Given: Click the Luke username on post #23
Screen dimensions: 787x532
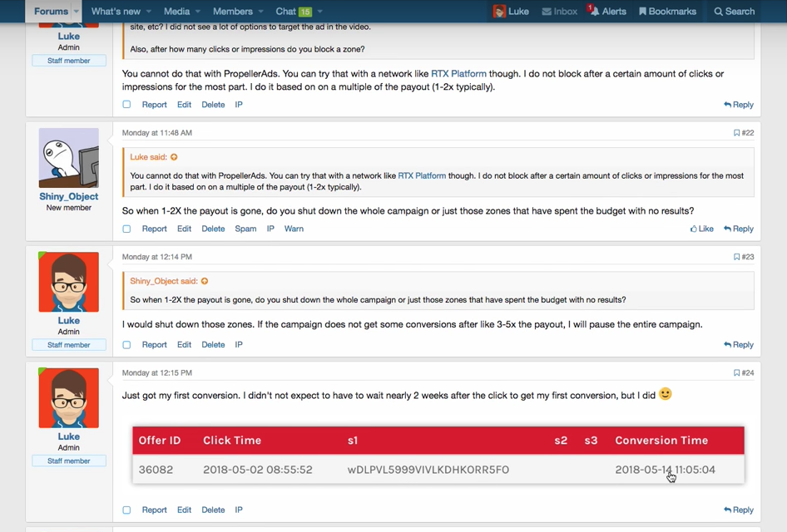Looking at the screenshot, I should click(69, 320).
